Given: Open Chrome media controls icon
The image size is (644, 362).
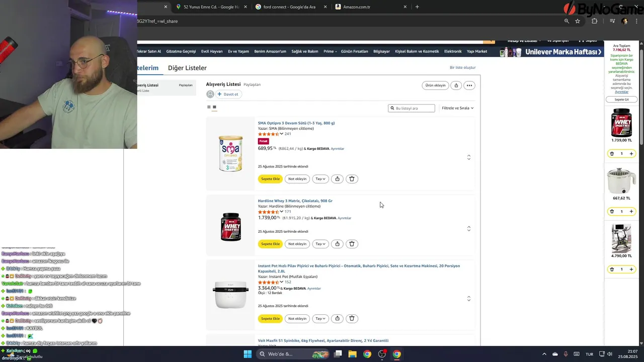Looking at the screenshot, I should click(612, 21).
